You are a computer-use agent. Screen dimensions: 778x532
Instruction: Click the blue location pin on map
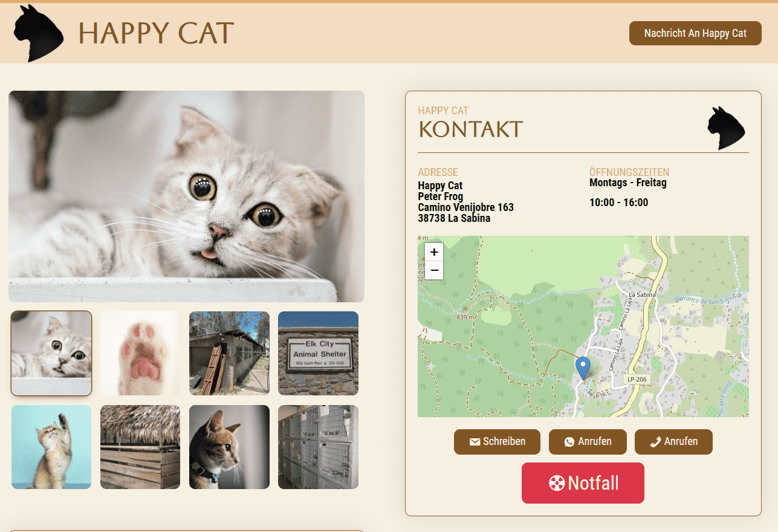click(x=583, y=368)
